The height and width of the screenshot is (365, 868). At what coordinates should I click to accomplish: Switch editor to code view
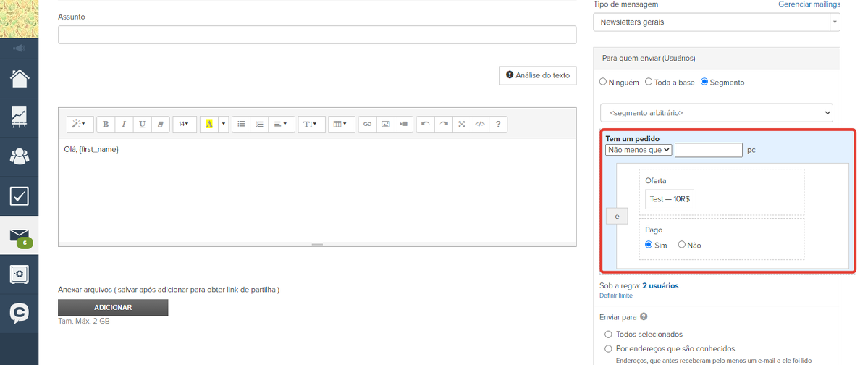479,124
